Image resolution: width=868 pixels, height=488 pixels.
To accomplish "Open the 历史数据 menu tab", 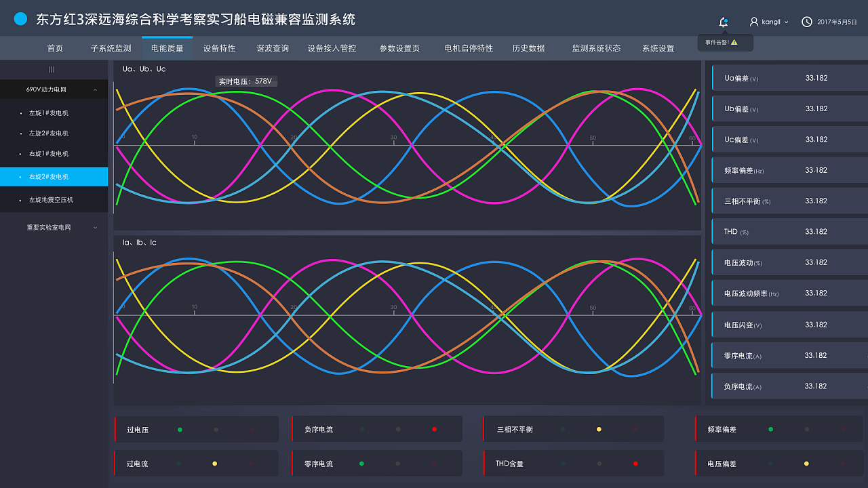I will [528, 48].
